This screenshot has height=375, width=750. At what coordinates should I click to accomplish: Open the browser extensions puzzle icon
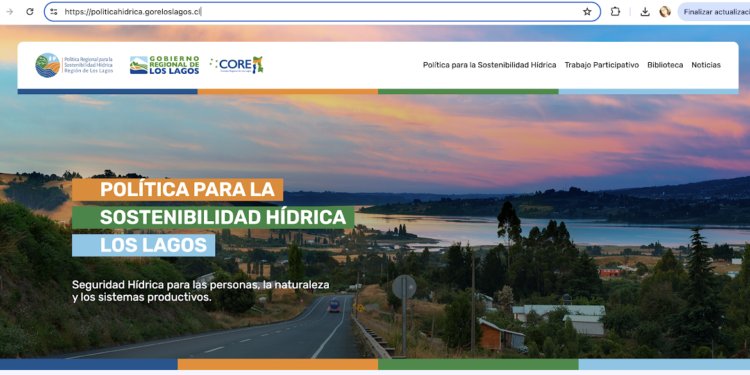coord(615,12)
